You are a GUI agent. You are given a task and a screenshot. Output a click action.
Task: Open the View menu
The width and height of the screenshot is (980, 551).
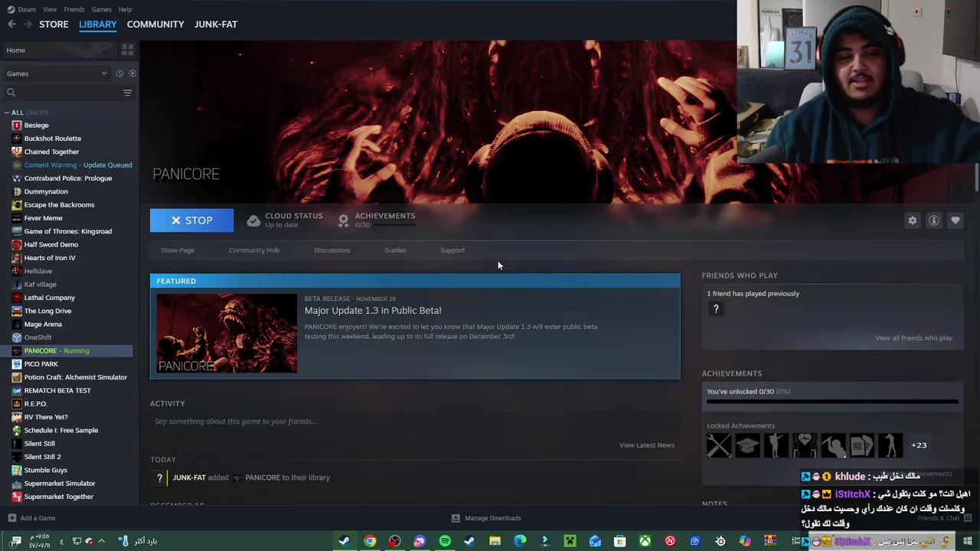tap(50, 9)
